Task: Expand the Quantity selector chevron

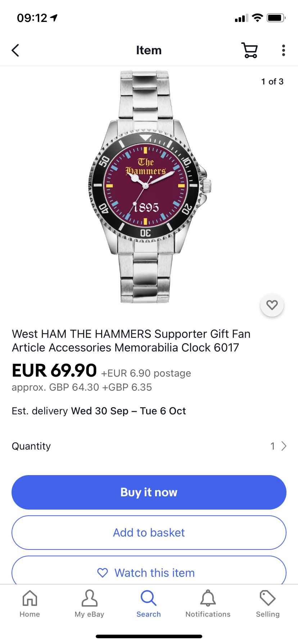Action: 284,446
